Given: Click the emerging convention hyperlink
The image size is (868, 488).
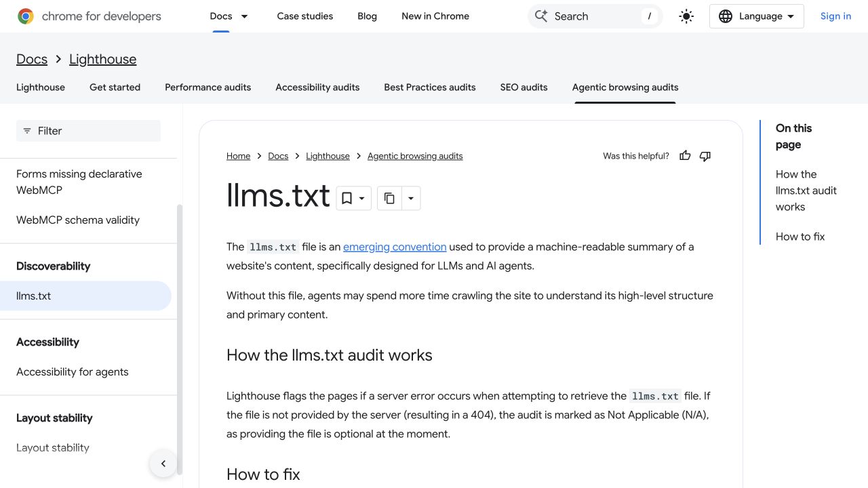Looking at the screenshot, I should click(x=395, y=247).
